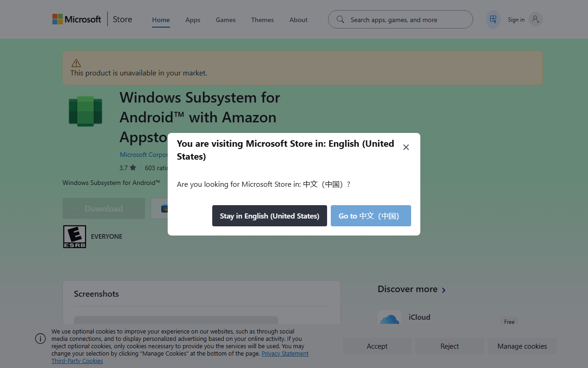Click the ESRB Everyone rating badge
The height and width of the screenshot is (368, 588).
[x=74, y=236]
